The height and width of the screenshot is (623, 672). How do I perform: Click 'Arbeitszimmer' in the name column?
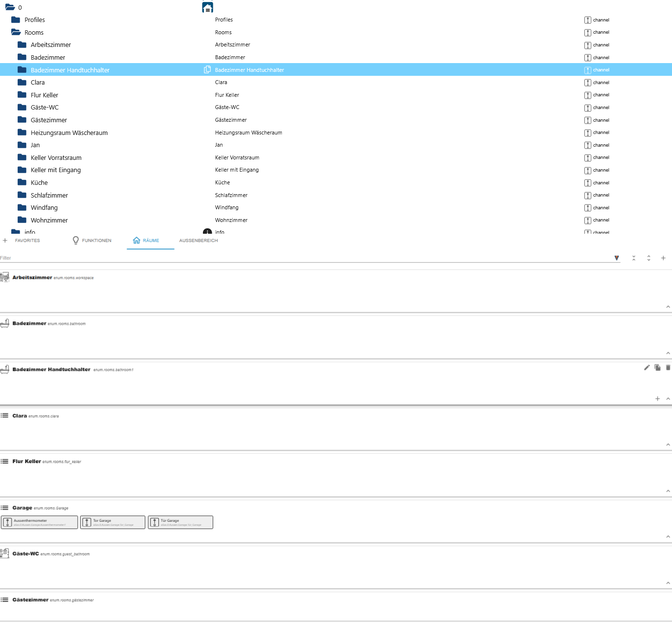point(233,44)
